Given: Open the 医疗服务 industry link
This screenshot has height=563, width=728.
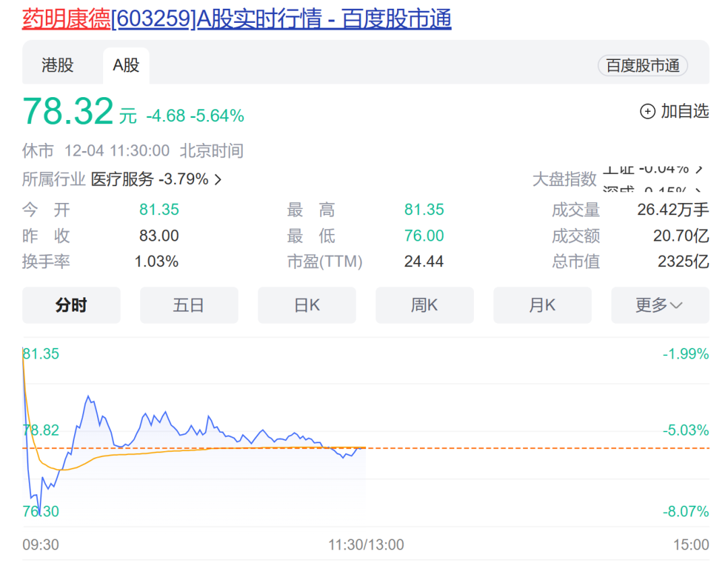Looking at the screenshot, I should click(x=122, y=179).
